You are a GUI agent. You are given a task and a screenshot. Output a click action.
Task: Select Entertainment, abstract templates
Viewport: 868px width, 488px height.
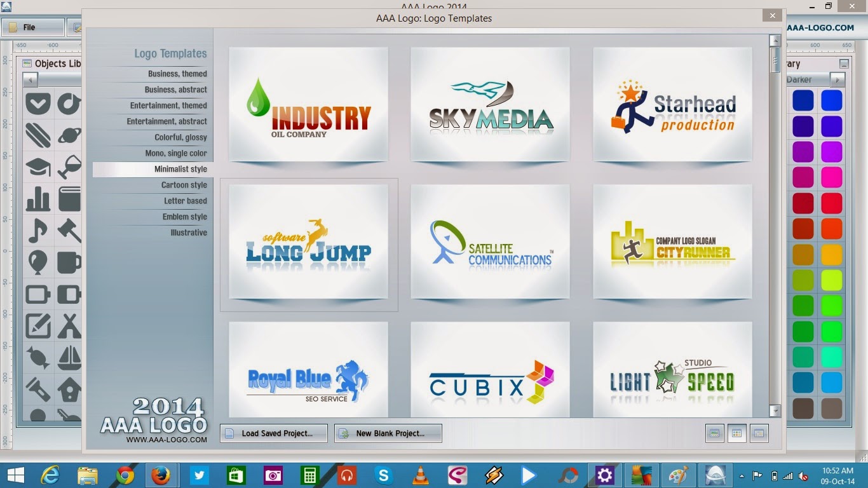[166, 121]
